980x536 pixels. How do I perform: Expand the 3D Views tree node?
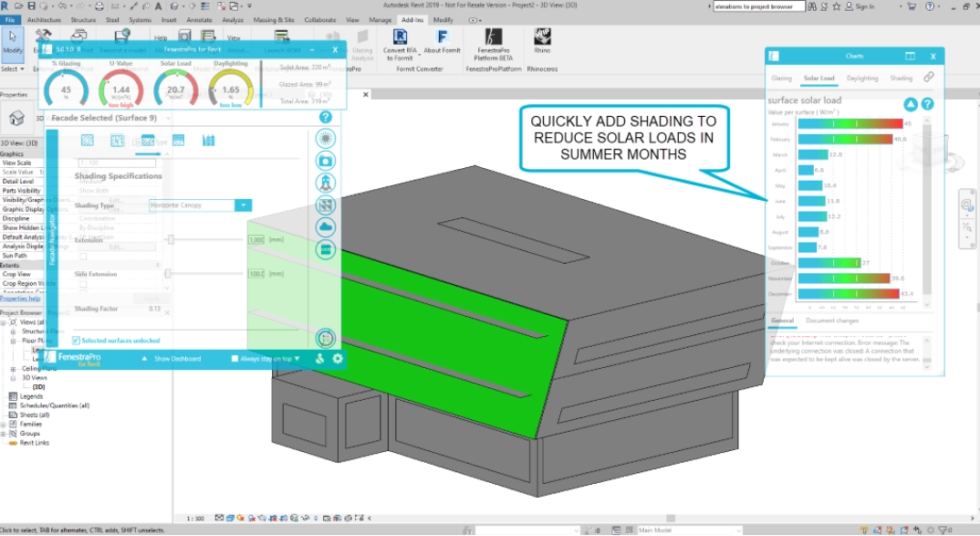pyautogui.click(x=13, y=378)
